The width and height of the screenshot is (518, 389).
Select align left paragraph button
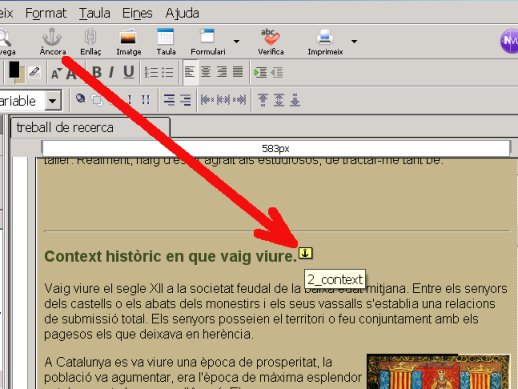point(190,72)
